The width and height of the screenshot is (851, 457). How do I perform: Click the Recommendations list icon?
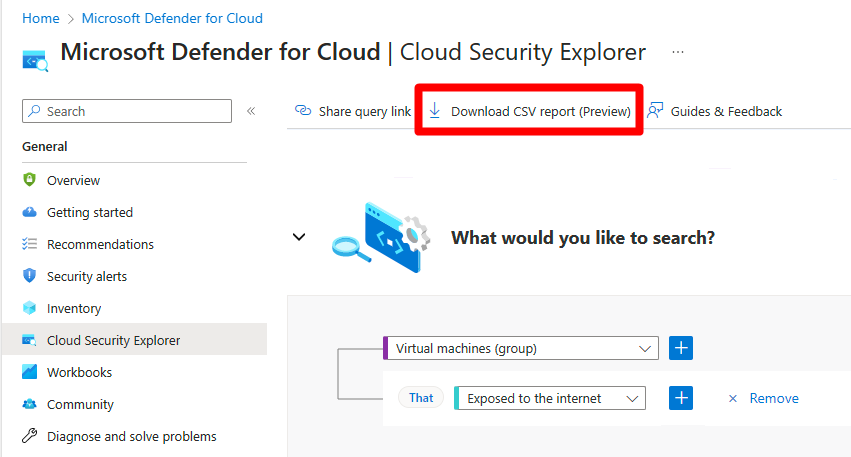(x=29, y=244)
